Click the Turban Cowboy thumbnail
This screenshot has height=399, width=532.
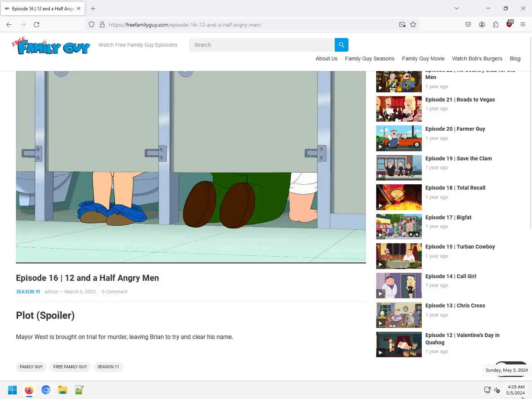[x=399, y=256]
